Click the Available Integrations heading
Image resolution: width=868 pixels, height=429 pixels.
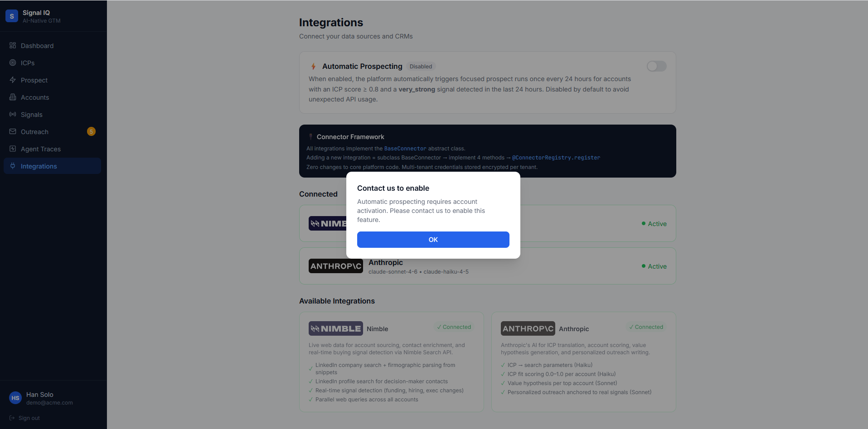[337, 301]
